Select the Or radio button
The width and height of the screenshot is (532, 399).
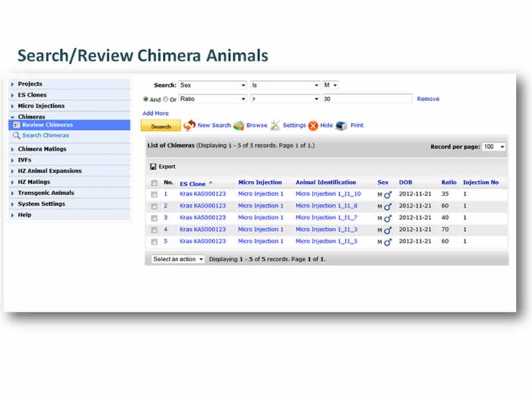(x=166, y=99)
